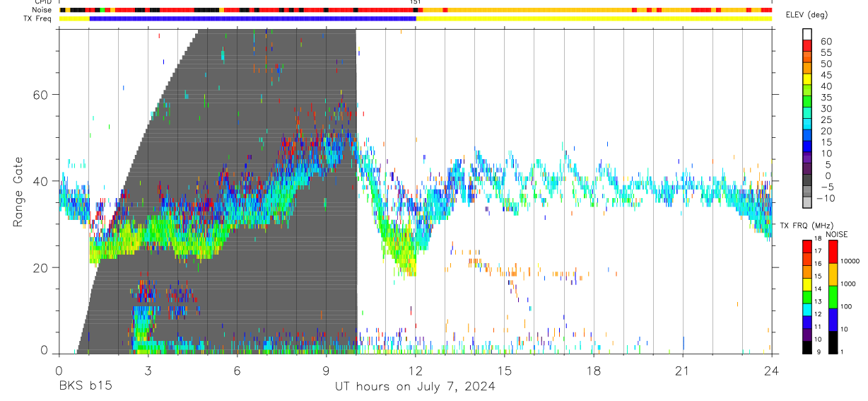Click the long yellow section of the TX Freq strip after 12 UT
The height and width of the screenshot is (401, 868).
click(594, 18)
